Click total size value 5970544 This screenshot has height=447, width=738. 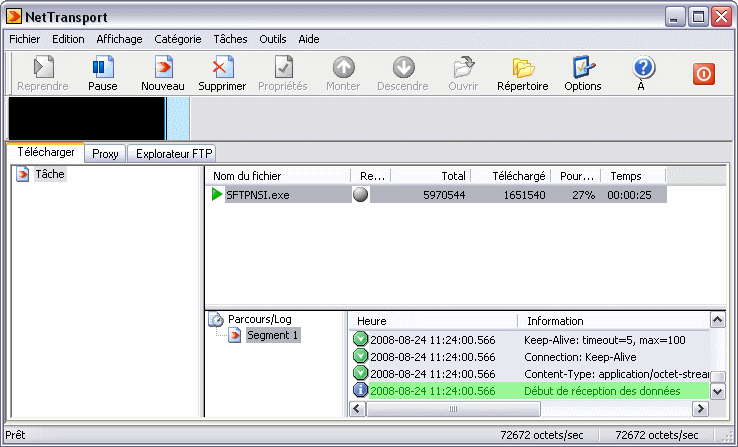[444, 195]
